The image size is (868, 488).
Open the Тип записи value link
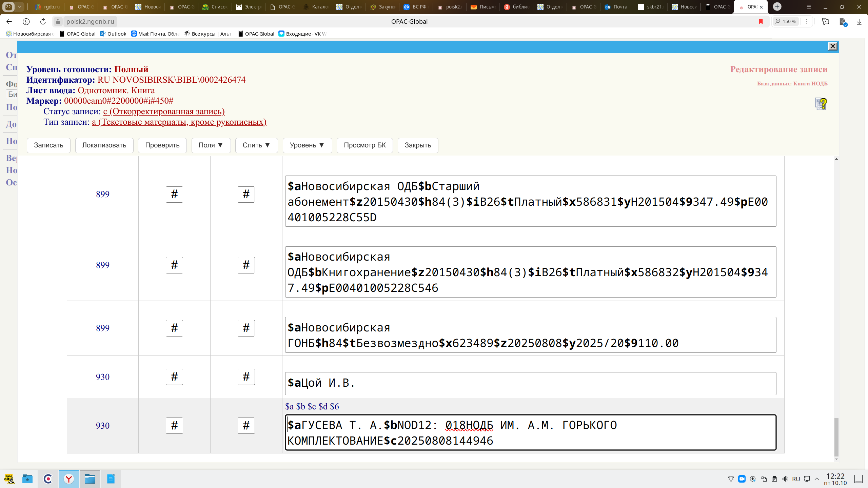click(x=179, y=122)
